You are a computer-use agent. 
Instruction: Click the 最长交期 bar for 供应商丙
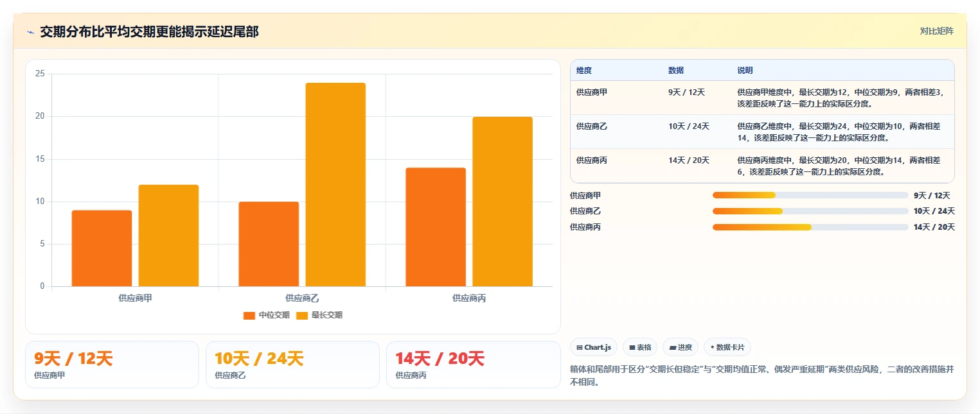(x=503, y=202)
